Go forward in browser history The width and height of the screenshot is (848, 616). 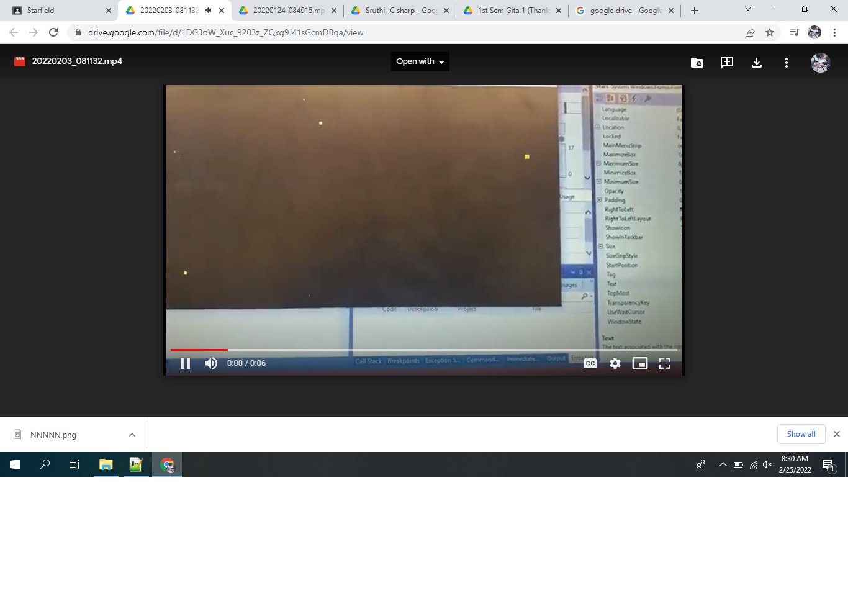[34, 32]
